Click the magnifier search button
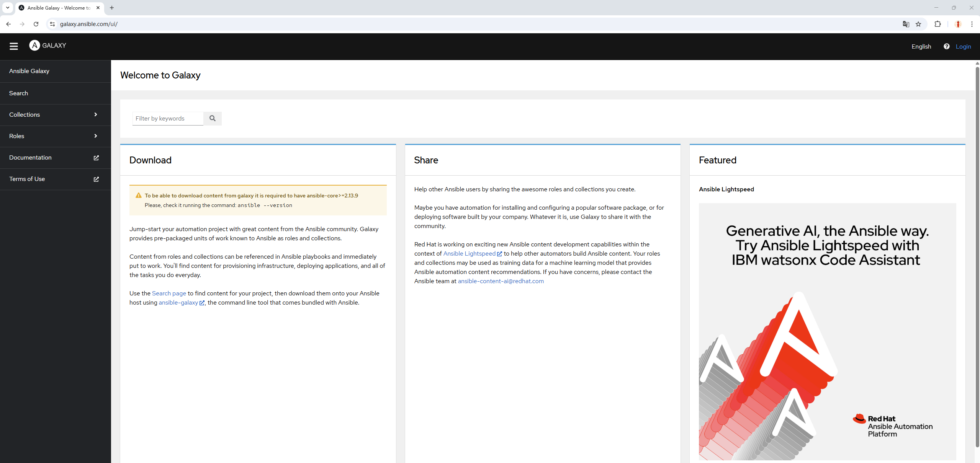980x463 pixels. coord(213,119)
